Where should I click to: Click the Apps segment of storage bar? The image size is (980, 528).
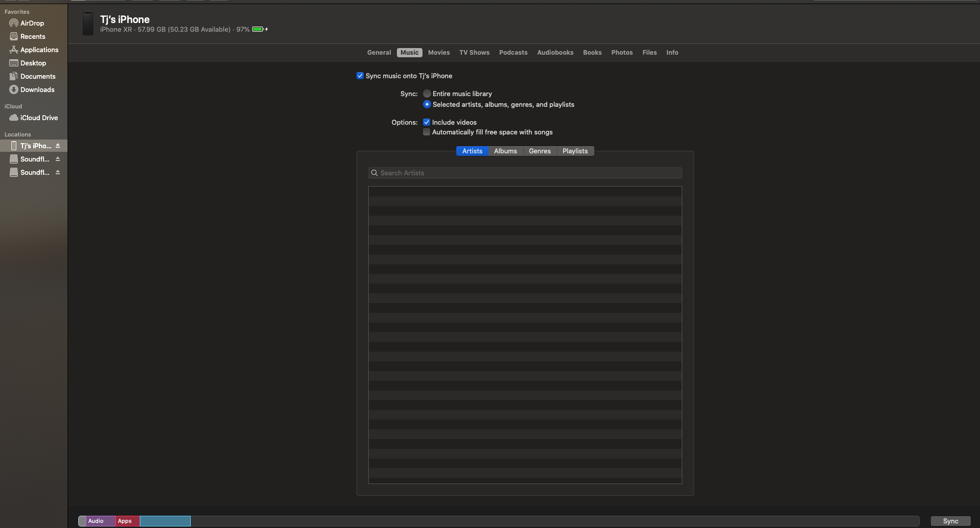[x=127, y=521]
